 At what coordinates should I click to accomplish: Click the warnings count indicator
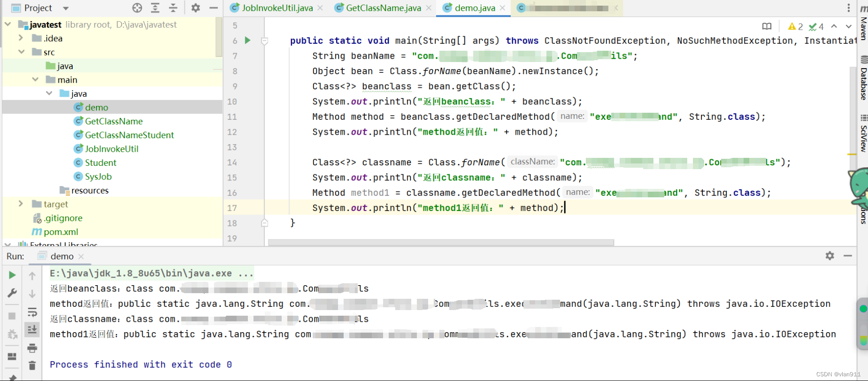pyautogui.click(x=795, y=26)
